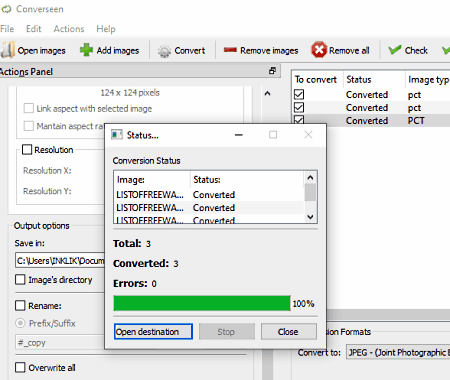Click the Image type column header
This screenshot has height=380, width=450.
click(428, 80)
